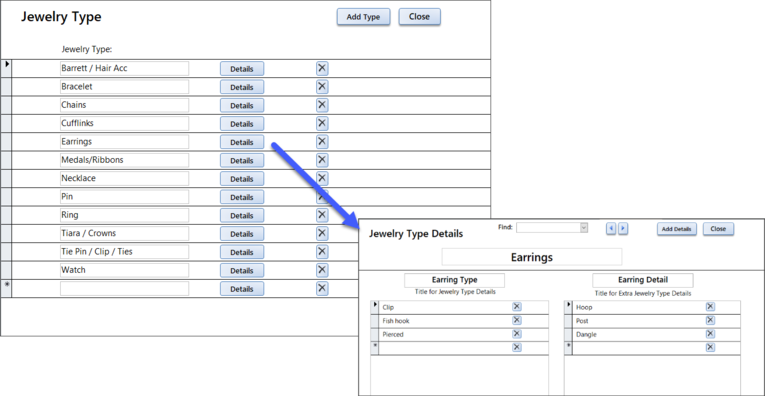This screenshot has width=765, height=396.
Task: Select the Hoop row record selector
Action: (568, 307)
